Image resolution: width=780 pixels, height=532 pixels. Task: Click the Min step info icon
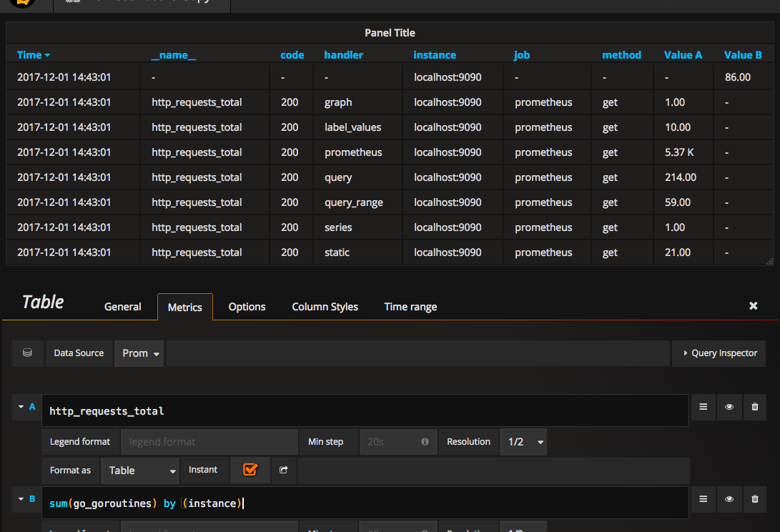click(x=425, y=441)
